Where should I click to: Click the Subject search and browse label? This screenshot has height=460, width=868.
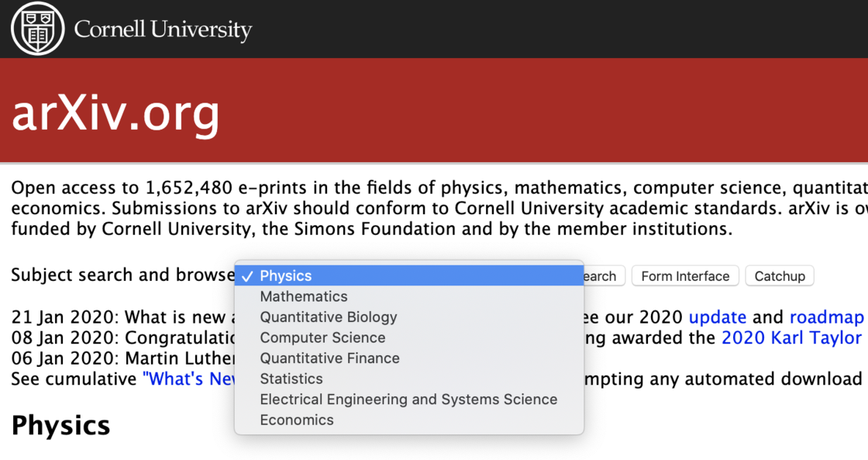pos(123,275)
